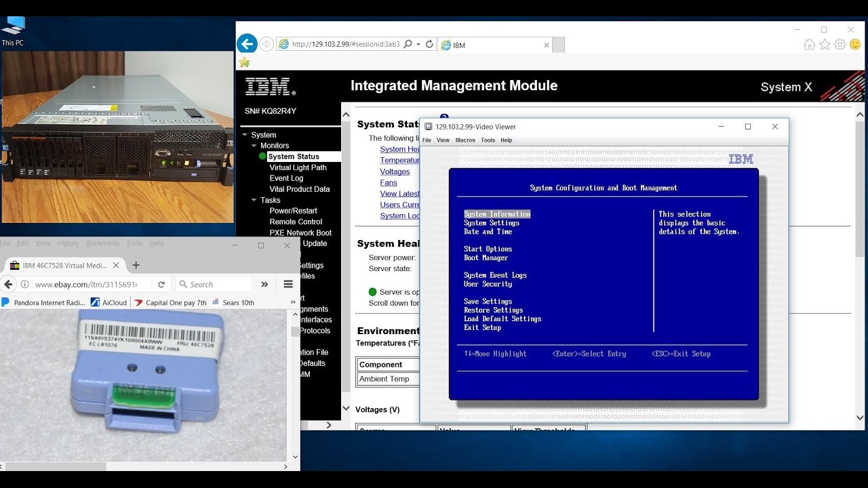Image resolution: width=868 pixels, height=488 pixels.
Task: Select Start Options setup entry
Action: (488, 249)
